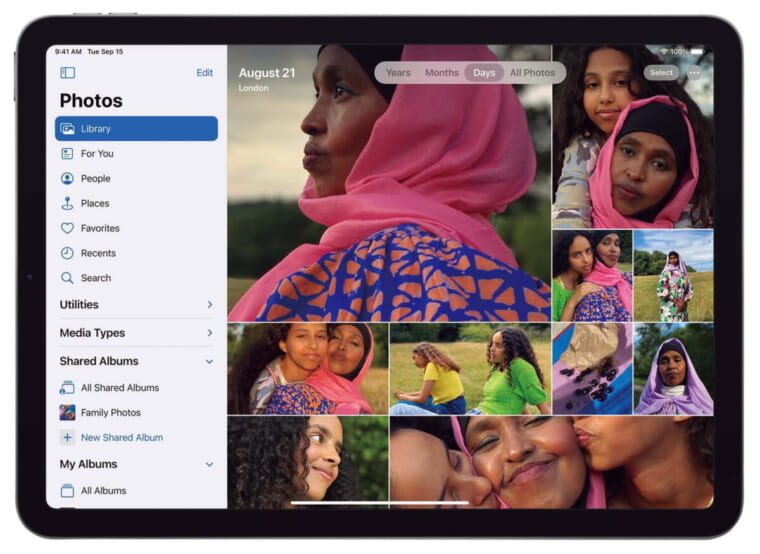The image size is (760, 554).
Task: Switch to the All Photos view
Action: pos(532,73)
